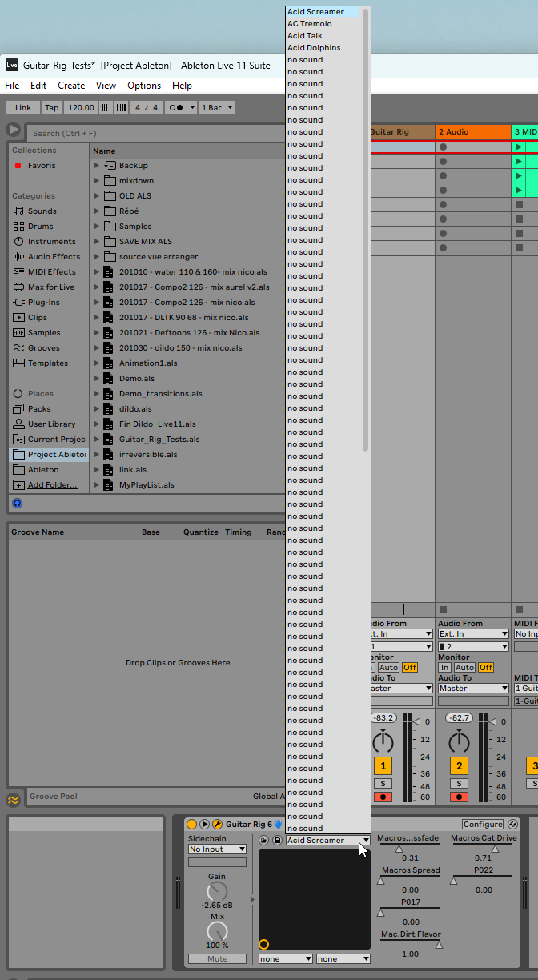538x980 pixels.
Task: Open the left 'none' X-axis dropdown
Action: click(x=286, y=958)
